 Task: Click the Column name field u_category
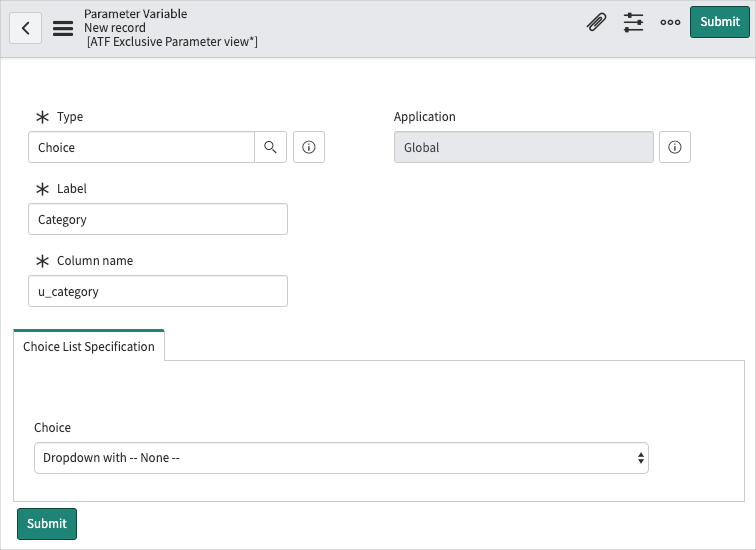[x=158, y=291]
